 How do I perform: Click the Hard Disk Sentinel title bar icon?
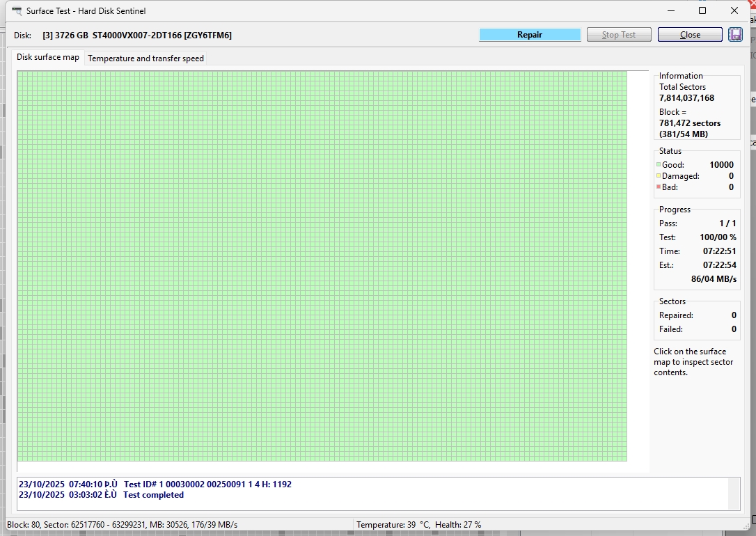pyautogui.click(x=17, y=11)
